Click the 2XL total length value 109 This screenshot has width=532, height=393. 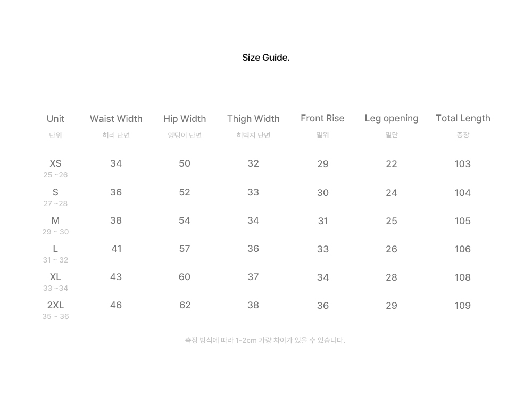tap(463, 306)
